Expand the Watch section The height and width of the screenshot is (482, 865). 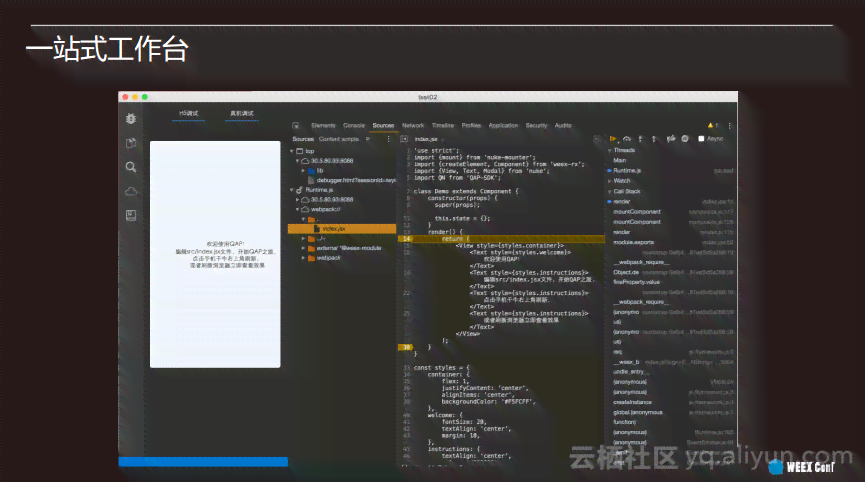pyautogui.click(x=610, y=181)
